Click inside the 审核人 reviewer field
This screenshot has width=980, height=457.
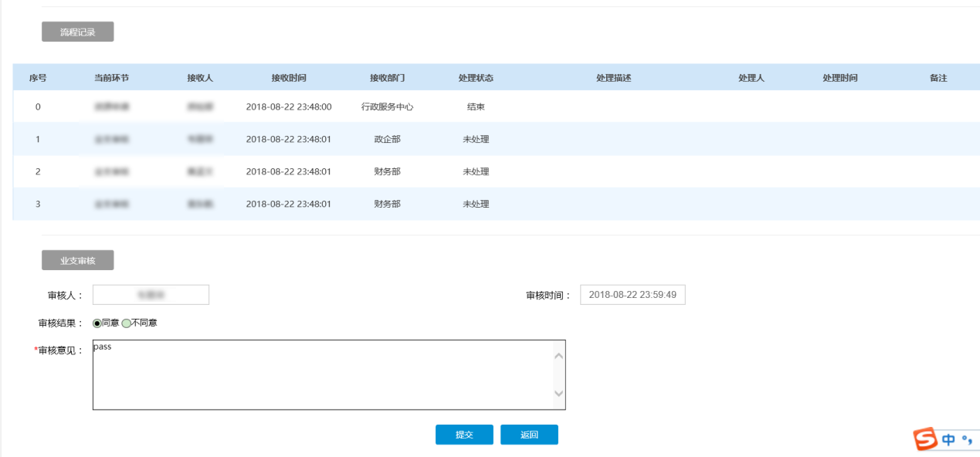(150, 294)
